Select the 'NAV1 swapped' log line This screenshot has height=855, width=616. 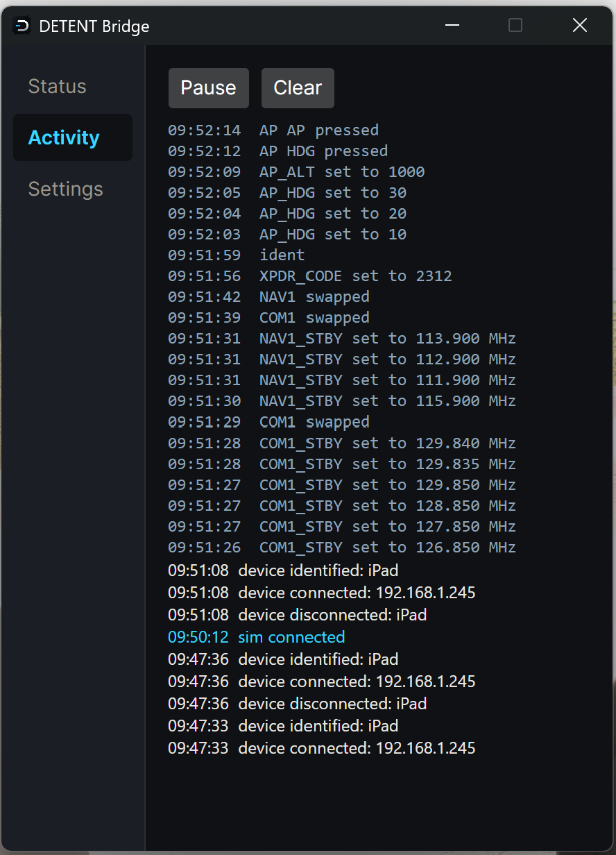(x=268, y=296)
